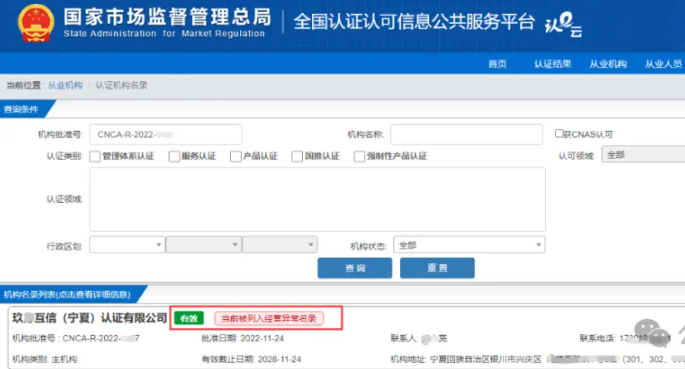
Task: Click the 联系电话 text in result
Action: [x=625, y=338]
